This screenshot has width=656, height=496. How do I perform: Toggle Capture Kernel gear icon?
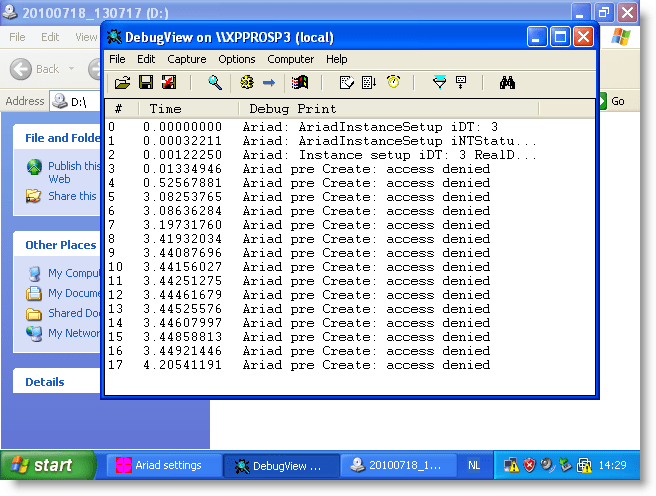pos(246,82)
